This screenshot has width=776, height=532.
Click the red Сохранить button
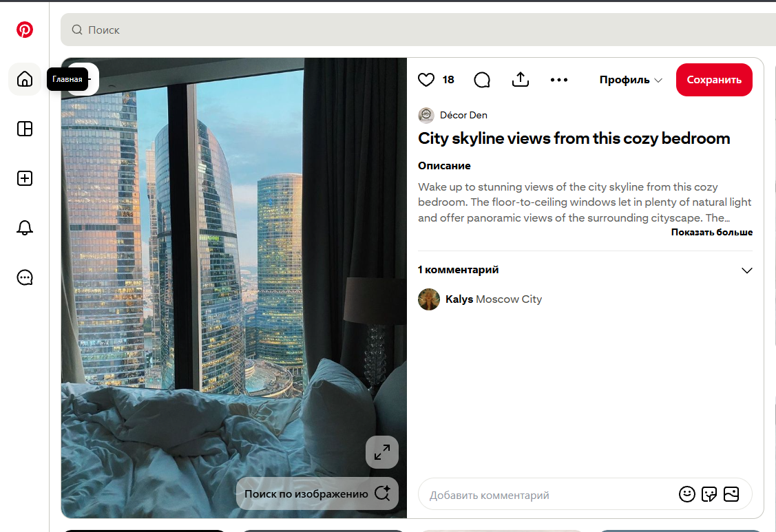coord(714,80)
